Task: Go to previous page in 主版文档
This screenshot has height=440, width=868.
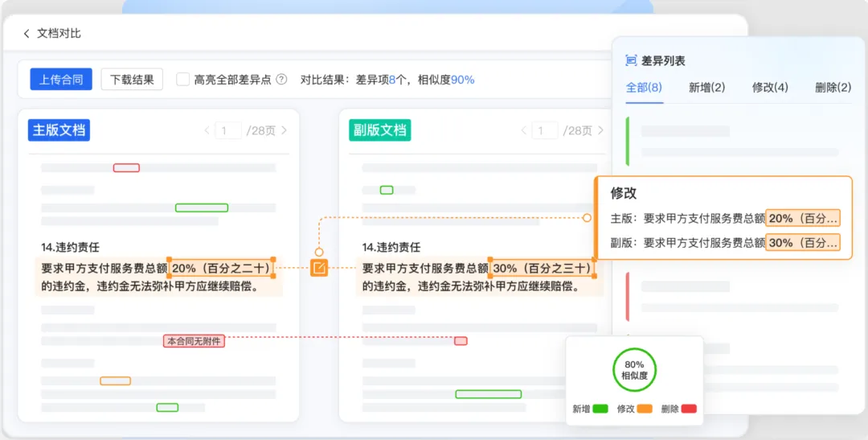Action: (x=207, y=131)
